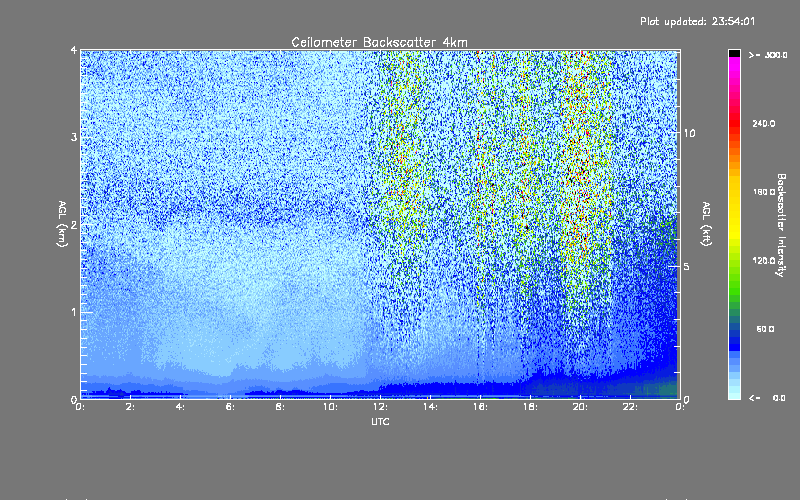
Task: Click the 14: hour tick label
Action: pyautogui.click(x=430, y=407)
